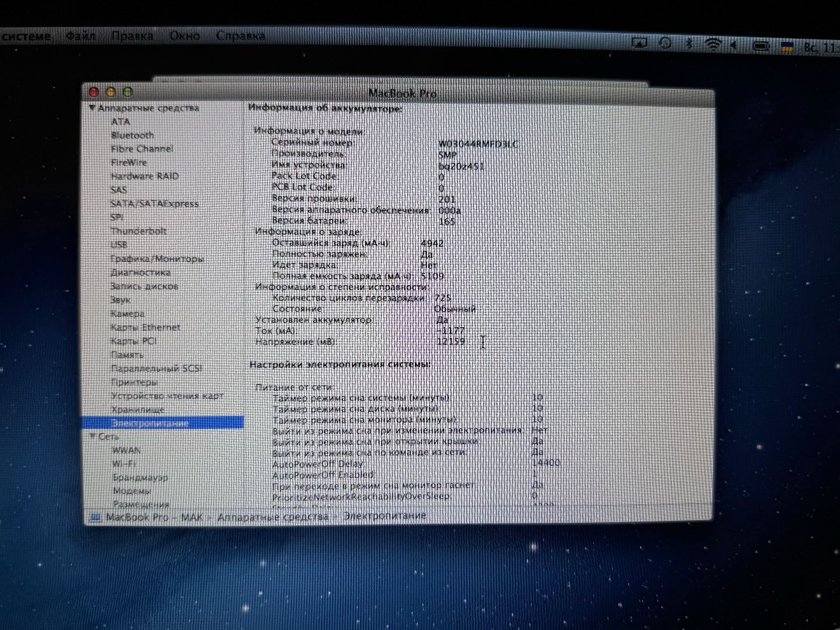
Task: Select the highlighted Электропитание sidebar item
Action: (x=163, y=423)
